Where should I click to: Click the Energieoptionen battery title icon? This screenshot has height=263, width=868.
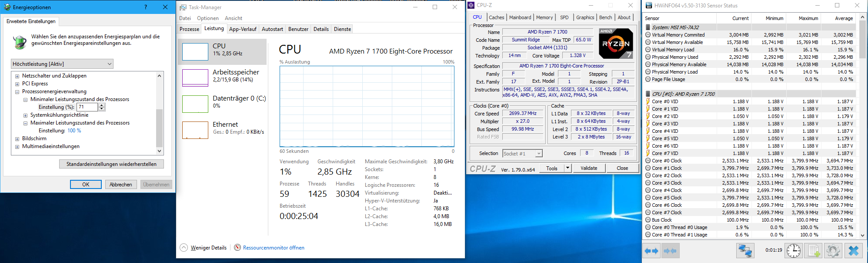(7, 7)
